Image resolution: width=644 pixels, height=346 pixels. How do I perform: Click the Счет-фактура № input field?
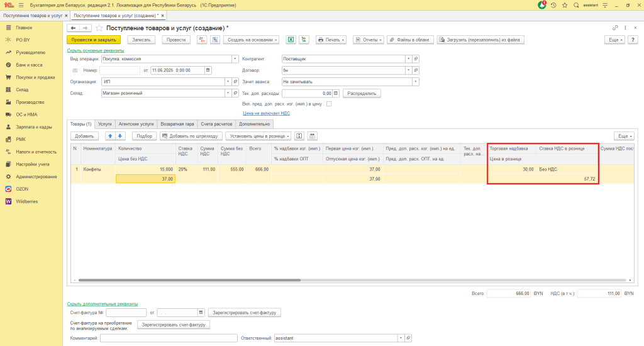click(126, 313)
